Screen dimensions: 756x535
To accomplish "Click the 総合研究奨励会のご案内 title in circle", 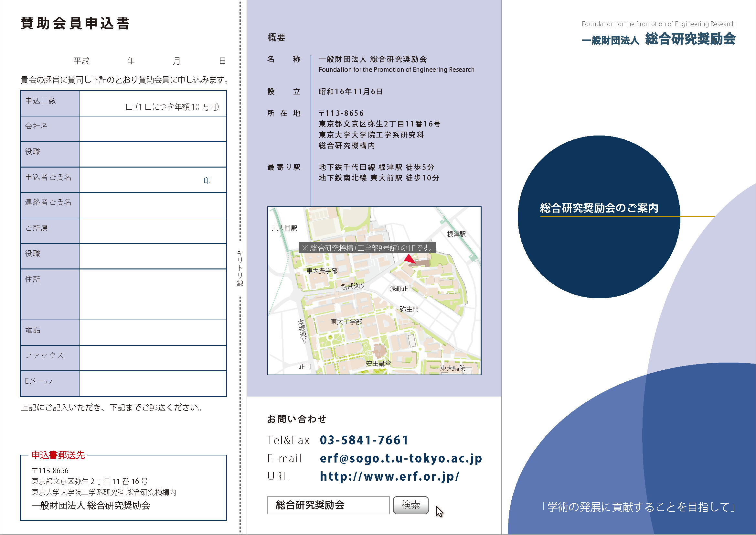I will (599, 208).
